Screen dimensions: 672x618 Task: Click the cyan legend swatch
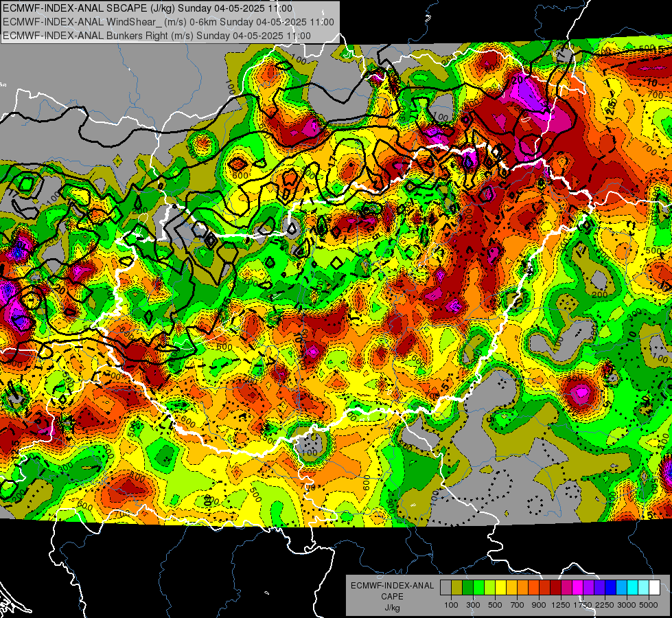[633, 588]
